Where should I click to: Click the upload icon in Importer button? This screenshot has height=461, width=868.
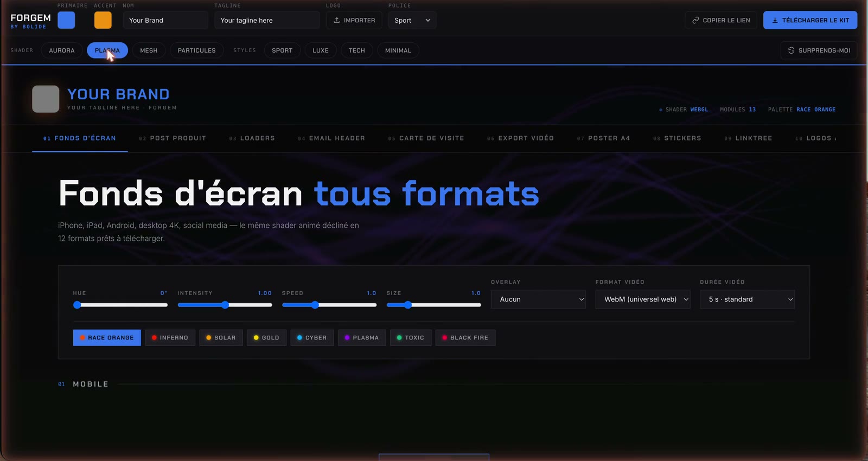click(x=336, y=20)
